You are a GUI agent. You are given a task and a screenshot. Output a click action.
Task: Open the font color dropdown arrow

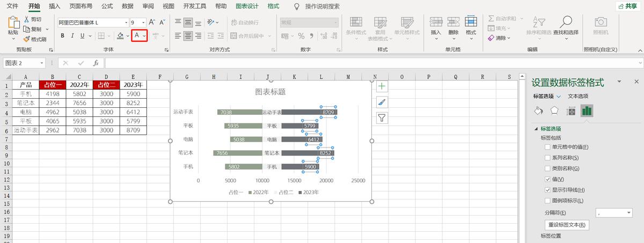coord(145,36)
